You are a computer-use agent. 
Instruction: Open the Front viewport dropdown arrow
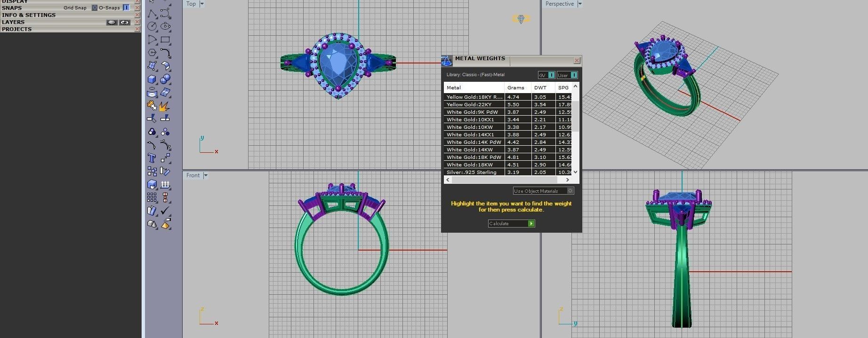point(206,175)
